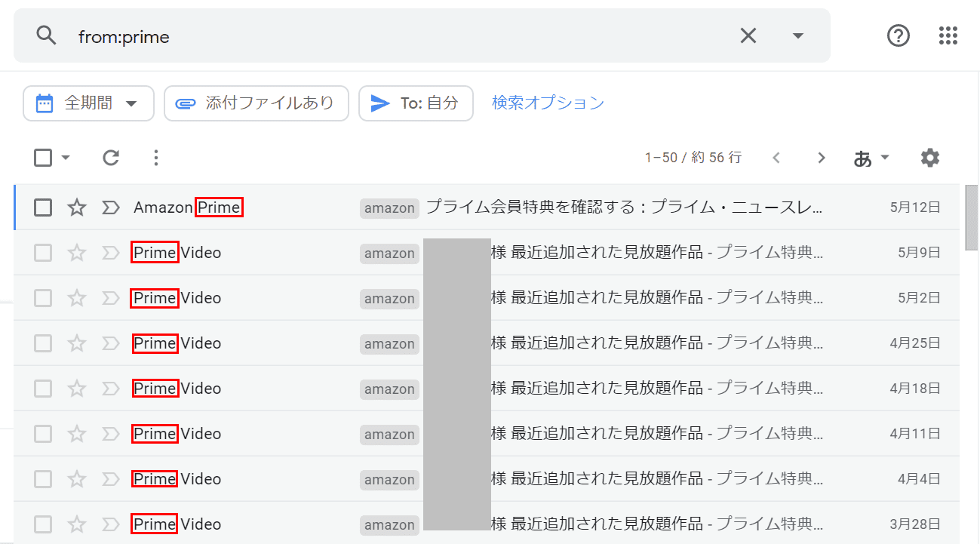The width and height of the screenshot is (980, 544).
Task: Open the Prime Video email dated 4月11日
Action: pyautogui.click(x=487, y=434)
